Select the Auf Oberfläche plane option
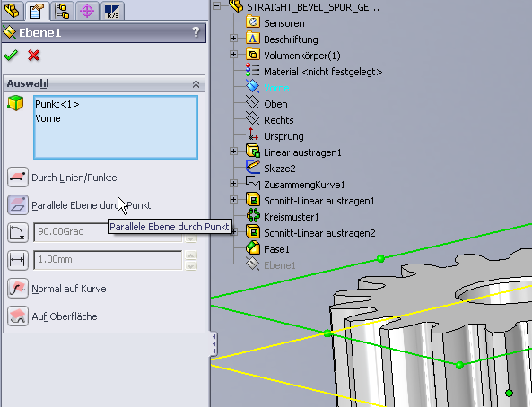 (x=18, y=316)
